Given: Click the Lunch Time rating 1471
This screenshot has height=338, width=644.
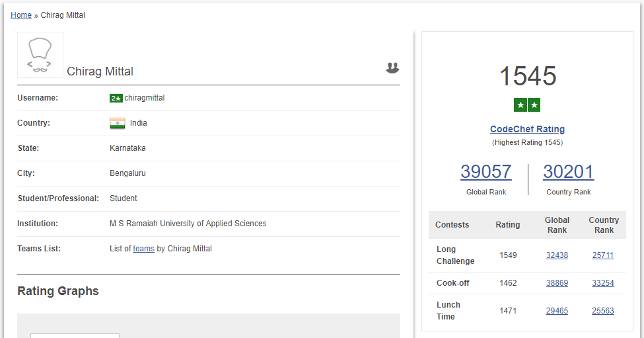Looking at the screenshot, I should pos(508,311).
